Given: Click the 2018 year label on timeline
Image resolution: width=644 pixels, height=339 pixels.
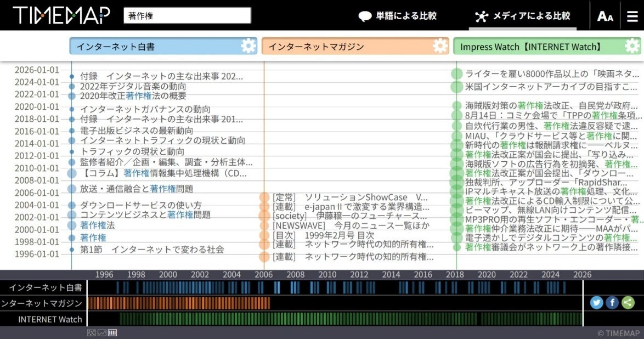Looking at the screenshot, I should point(455,274).
